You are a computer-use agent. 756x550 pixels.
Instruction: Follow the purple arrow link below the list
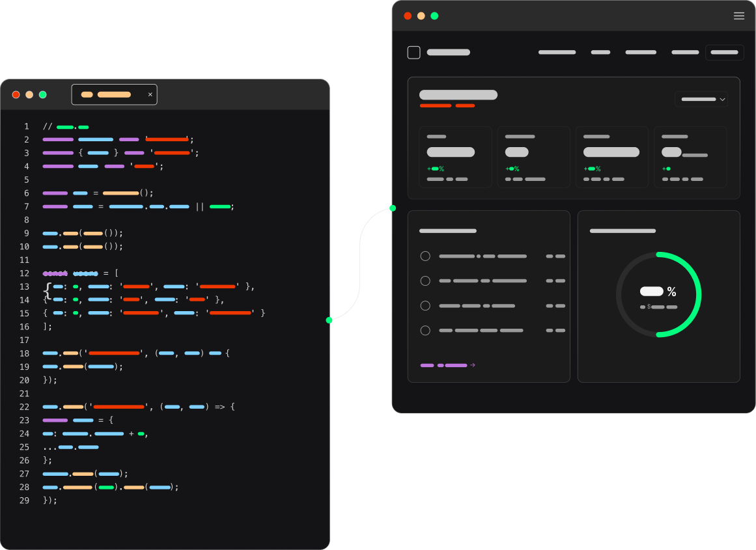pyautogui.click(x=448, y=365)
